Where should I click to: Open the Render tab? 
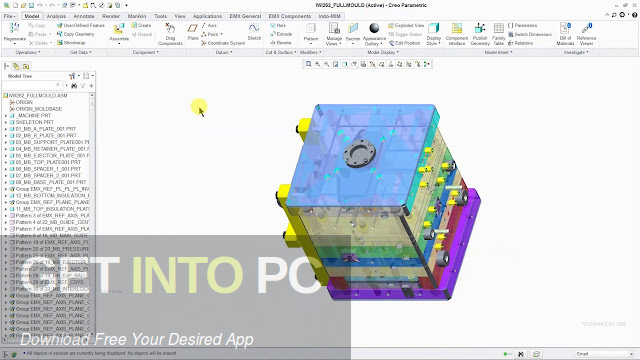coord(111,16)
